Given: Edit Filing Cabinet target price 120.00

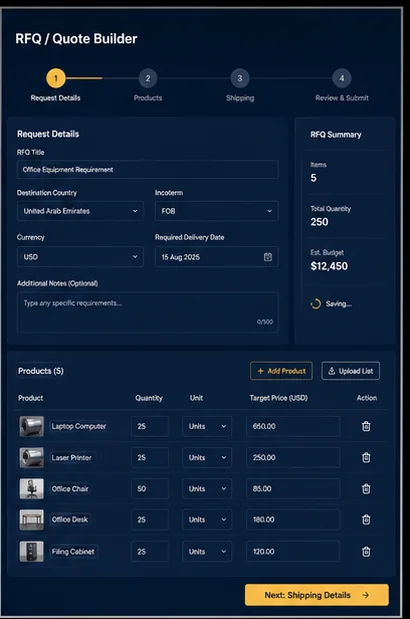Looking at the screenshot, I should pos(293,551).
